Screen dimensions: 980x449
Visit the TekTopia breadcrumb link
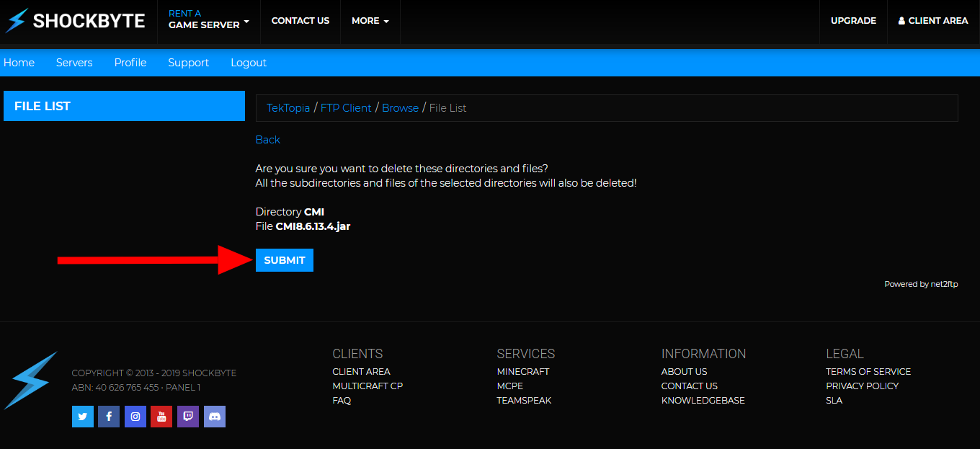pyautogui.click(x=288, y=107)
